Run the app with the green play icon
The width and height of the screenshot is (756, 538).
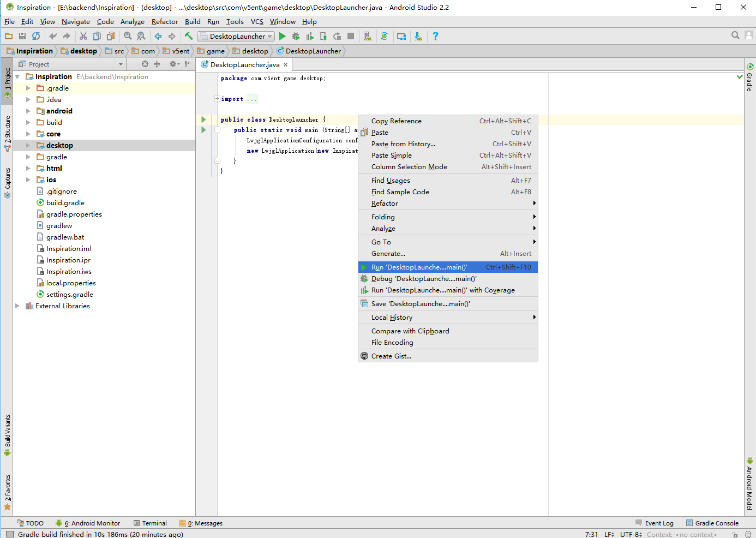point(283,36)
